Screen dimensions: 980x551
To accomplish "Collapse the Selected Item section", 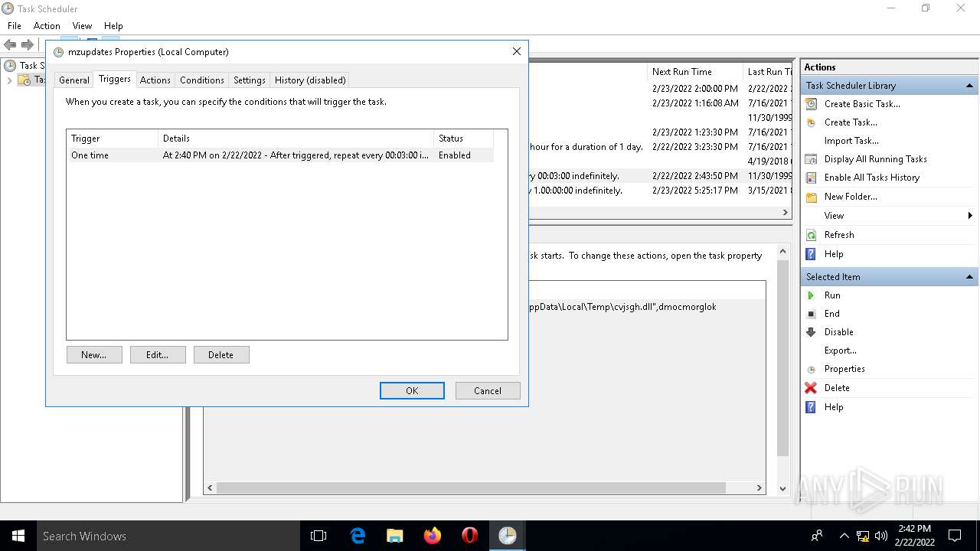I will pos(969,277).
